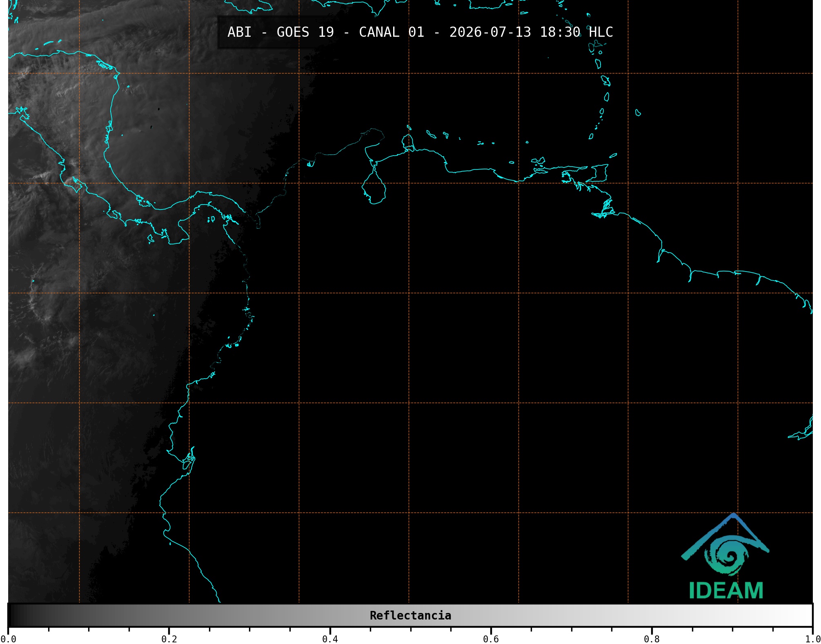The height and width of the screenshot is (644, 821).
Task: Click the 0.4 colorbar tick label
Action: 330,639
